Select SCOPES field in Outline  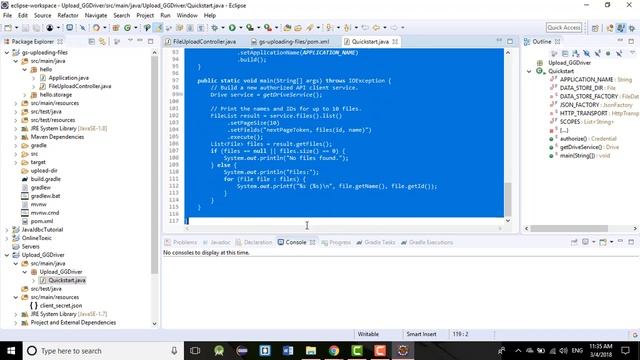pyautogui.click(x=586, y=122)
